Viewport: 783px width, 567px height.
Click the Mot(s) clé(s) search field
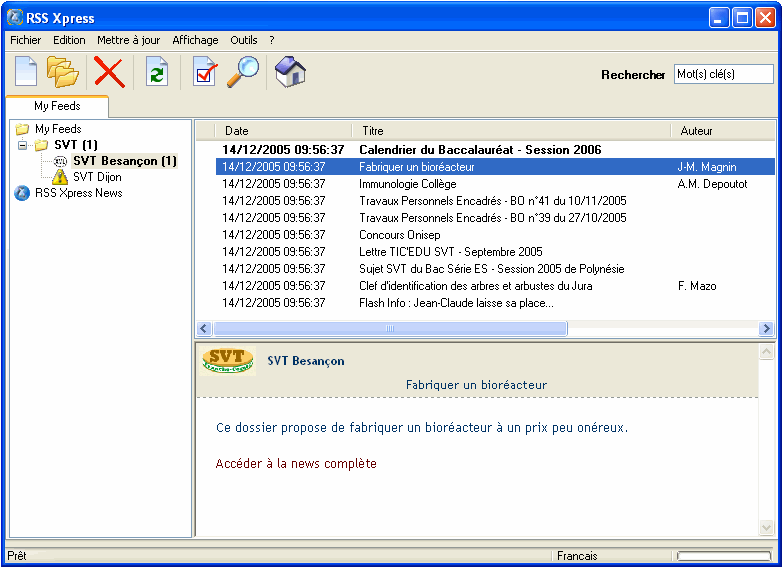pos(723,74)
